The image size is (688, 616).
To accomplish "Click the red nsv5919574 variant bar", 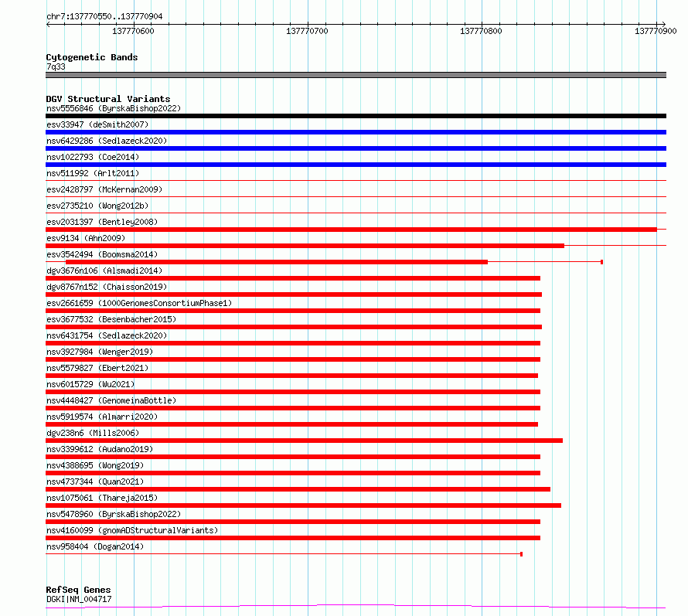I will 291,424.
